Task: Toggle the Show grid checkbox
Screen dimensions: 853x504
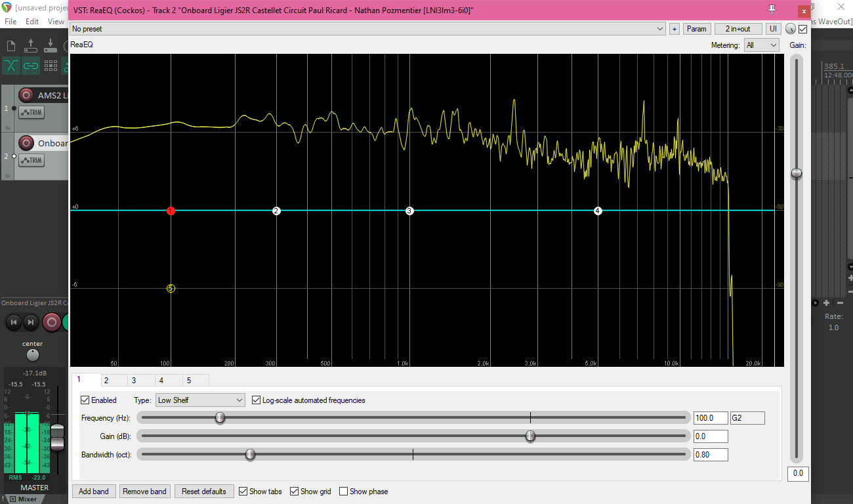Action: click(295, 492)
